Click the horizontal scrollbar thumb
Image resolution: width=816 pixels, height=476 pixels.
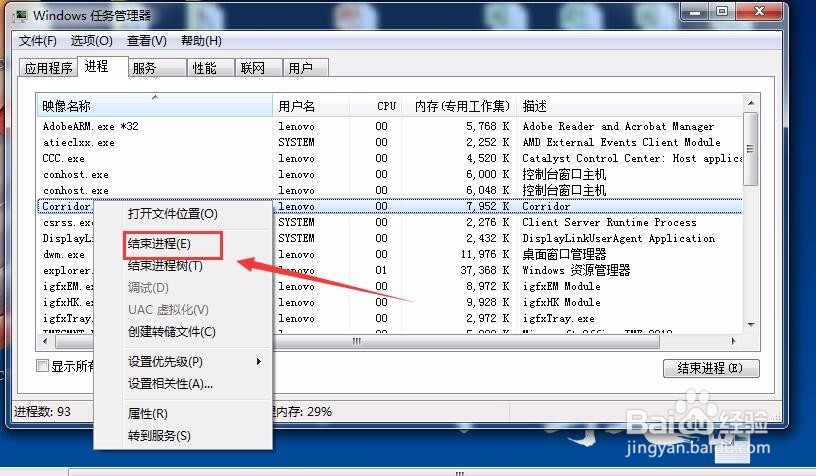tap(357, 342)
